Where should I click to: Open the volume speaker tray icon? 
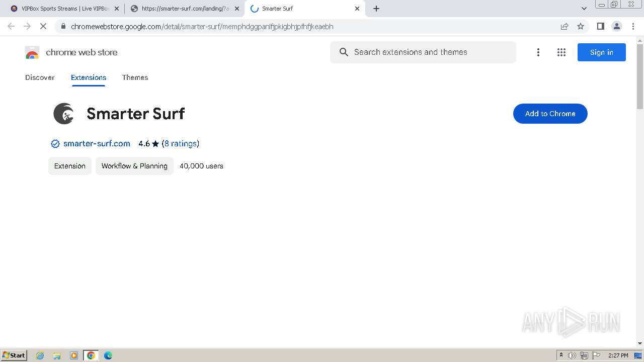(572, 355)
